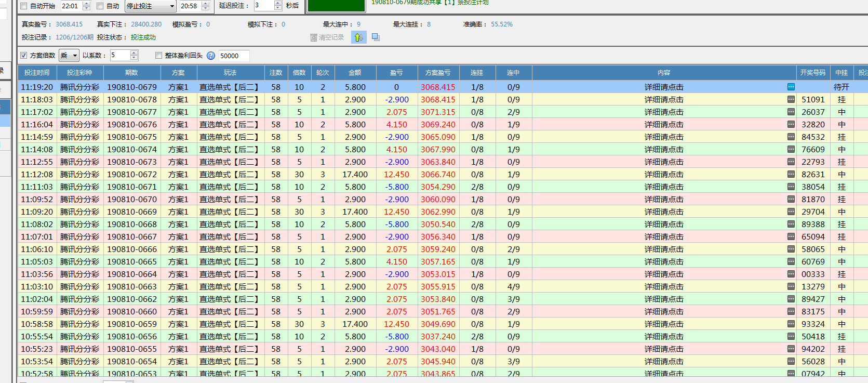Enable the 整体盈利回头 checkbox
The image size is (868, 383).
tap(158, 56)
